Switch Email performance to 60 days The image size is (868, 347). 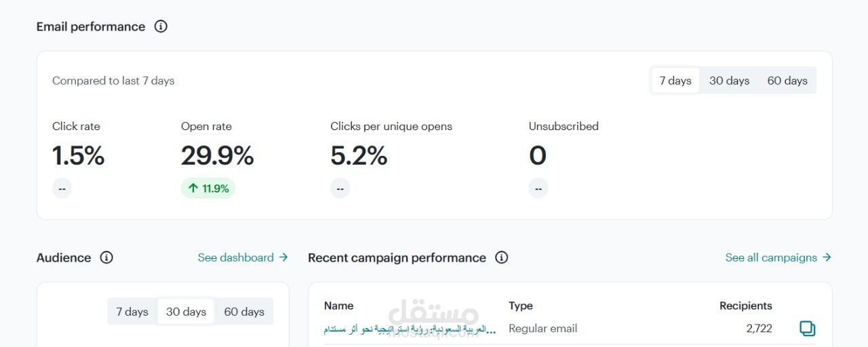coord(787,81)
